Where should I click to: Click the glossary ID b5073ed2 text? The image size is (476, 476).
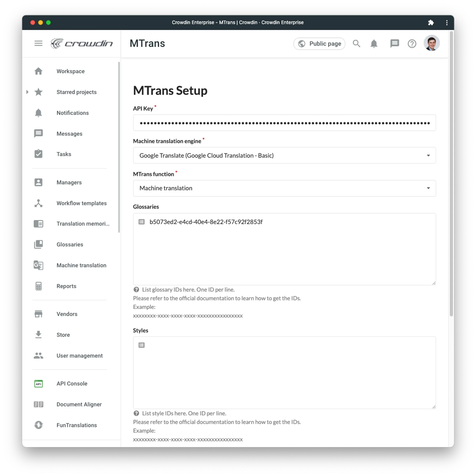pyautogui.click(x=206, y=222)
